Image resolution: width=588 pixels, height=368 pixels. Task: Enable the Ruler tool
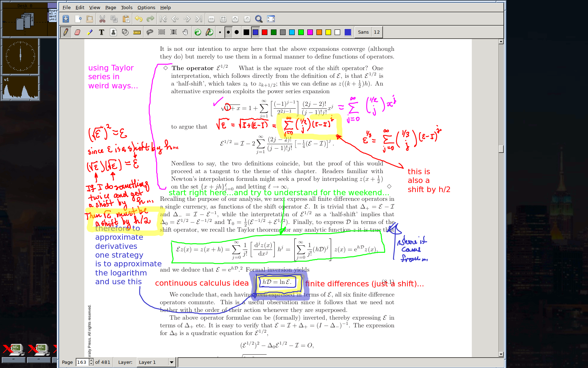137,32
